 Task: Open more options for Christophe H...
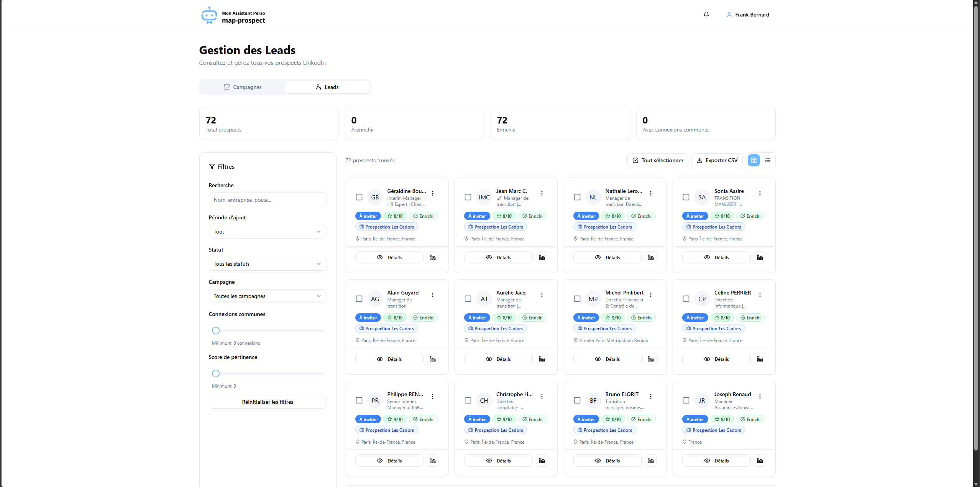pos(542,397)
